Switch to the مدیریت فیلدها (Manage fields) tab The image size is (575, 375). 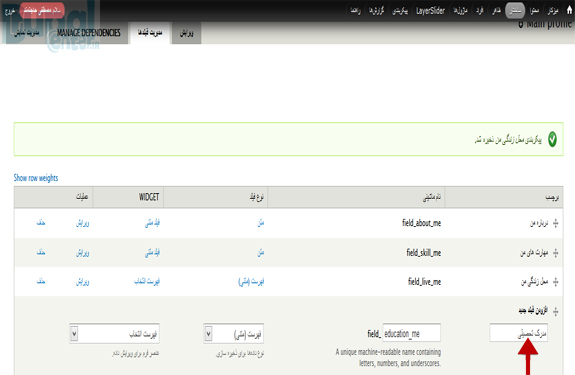pyautogui.click(x=150, y=33)
